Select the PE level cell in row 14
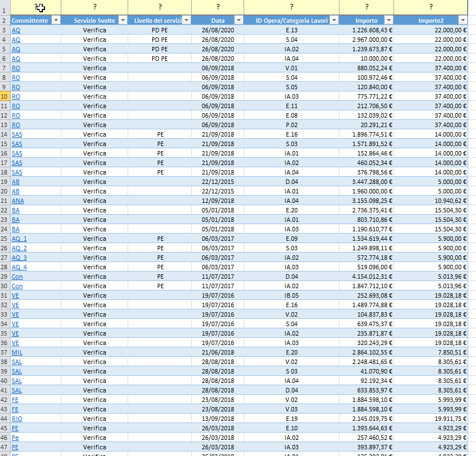476x456 pixels. (159, 134)
